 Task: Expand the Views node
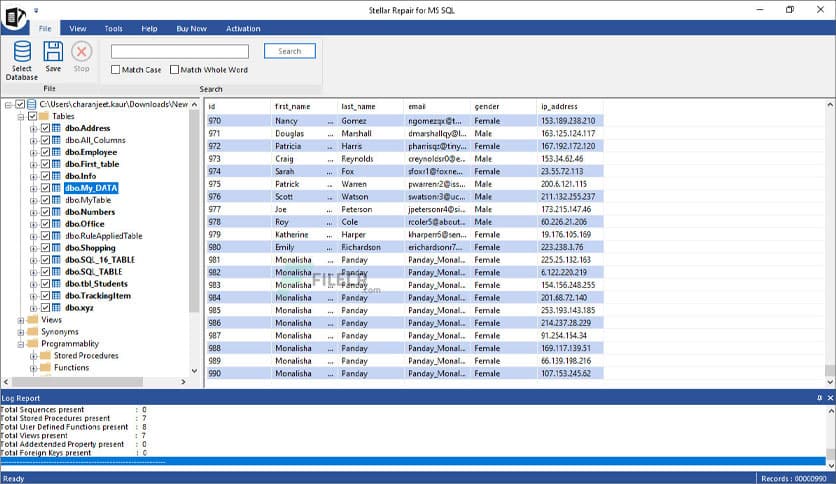pos(21,320)
